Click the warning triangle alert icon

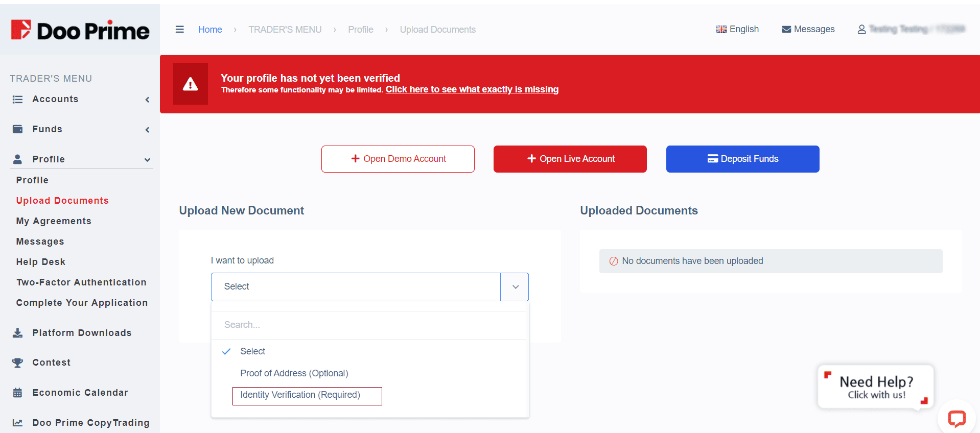click(x=191, y=84)
